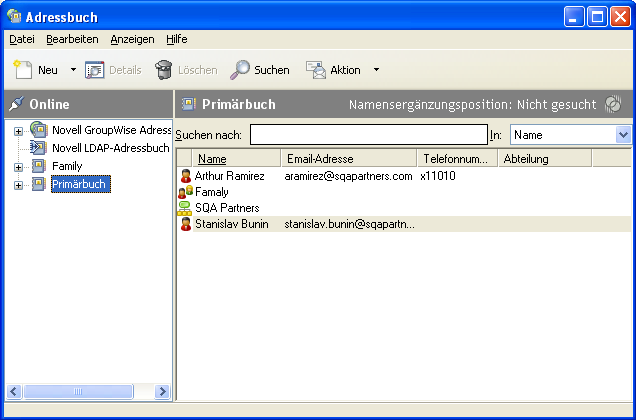Select the Famaly group entry
The width and height of the screenshot is (636, 420).
212,192
